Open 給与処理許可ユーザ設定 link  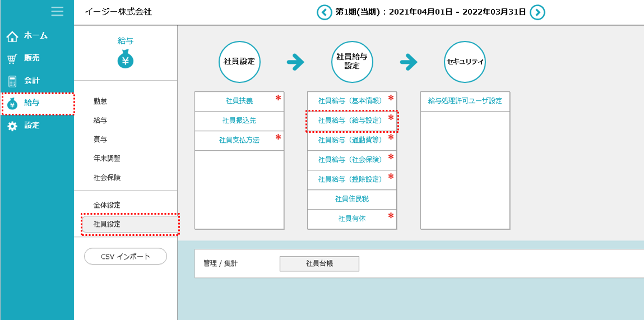(x=465, y=101)
